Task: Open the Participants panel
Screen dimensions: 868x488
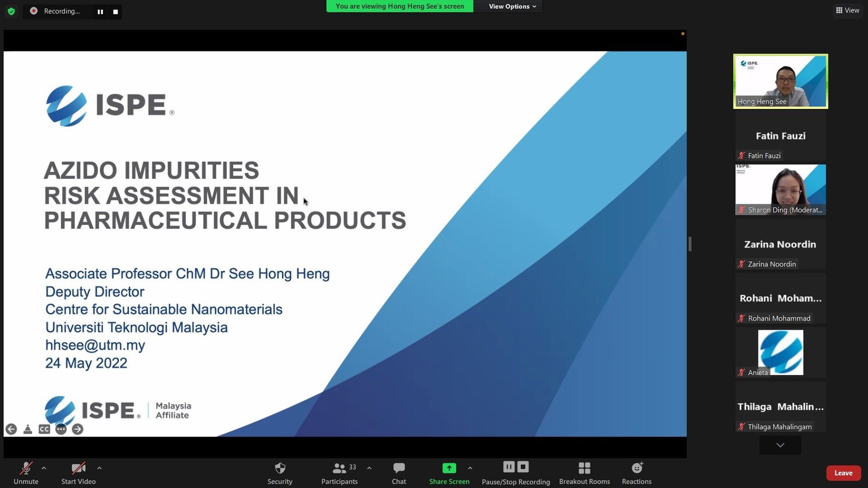Action: [x=340, y=468]
